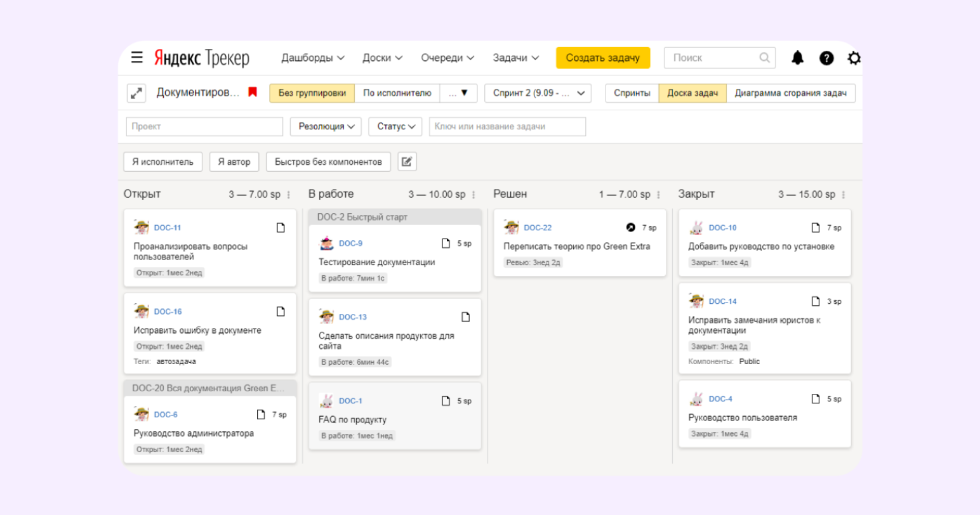Click the Поиск search field

coord(711,58)
